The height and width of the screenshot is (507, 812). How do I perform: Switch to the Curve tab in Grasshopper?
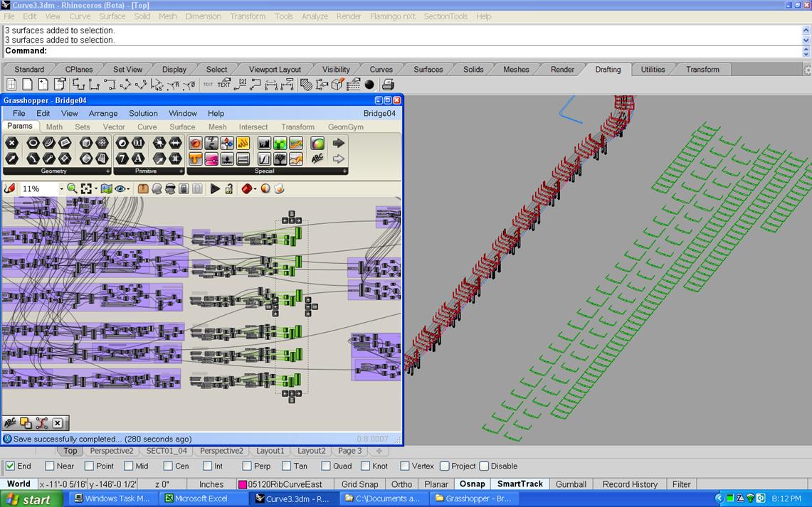(x=147, y=127)
